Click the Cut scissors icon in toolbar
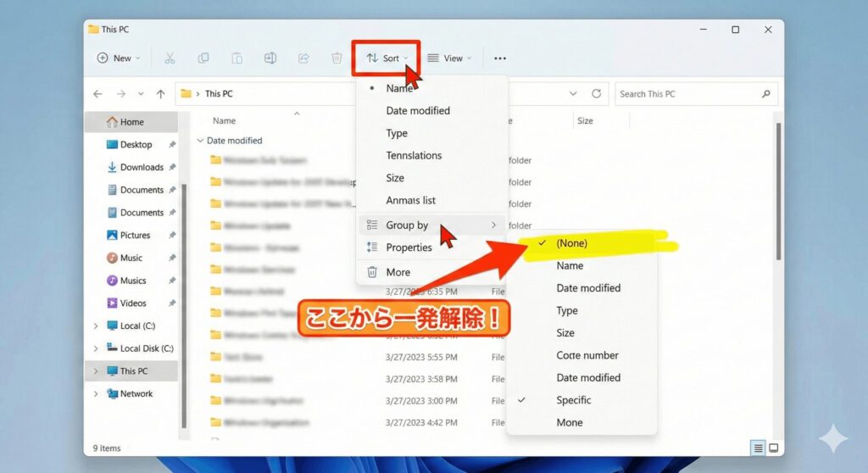 [170, 58]
